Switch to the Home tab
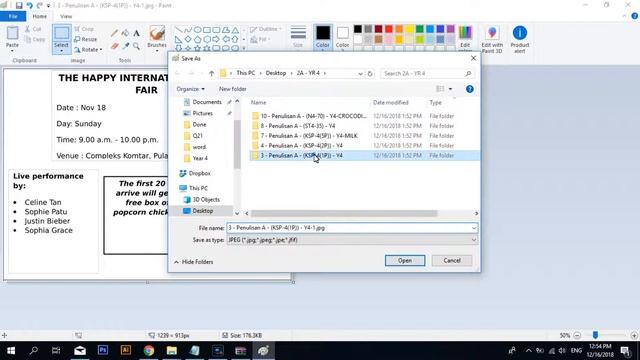The height and width of the screenshot is (360, 640). click(40, 16)
